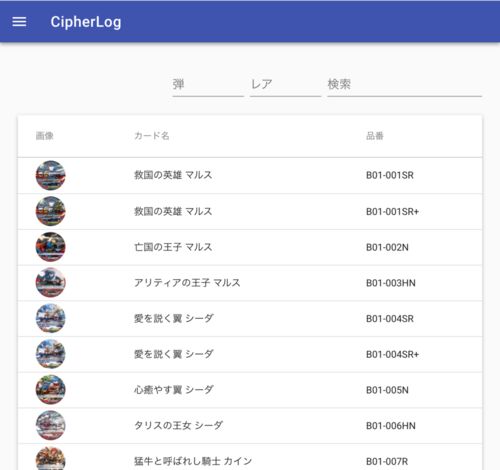Select the 救国の英雄 マルス B01-001SR row name
The width and height of the screenshot is (500, 470).
173,175
